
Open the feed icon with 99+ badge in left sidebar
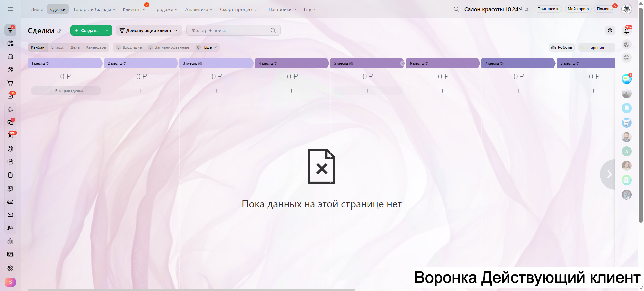click(10, 136)
